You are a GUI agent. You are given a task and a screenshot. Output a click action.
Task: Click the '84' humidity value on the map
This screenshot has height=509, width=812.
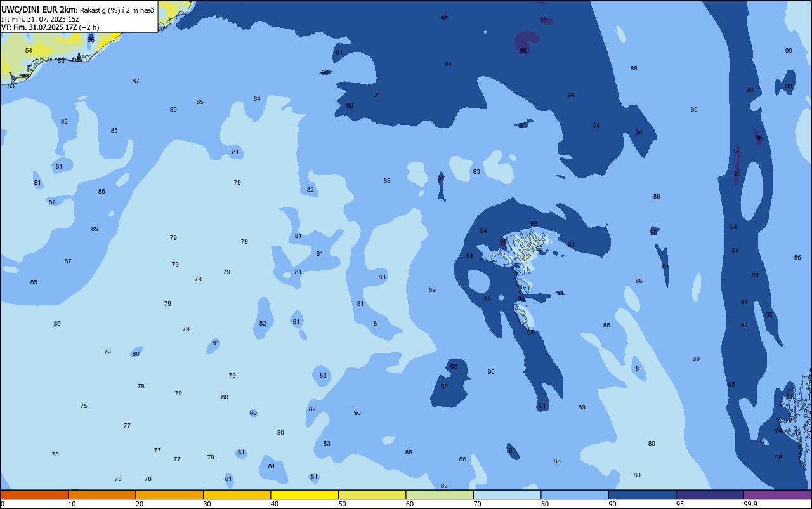(x=257, y=98)
